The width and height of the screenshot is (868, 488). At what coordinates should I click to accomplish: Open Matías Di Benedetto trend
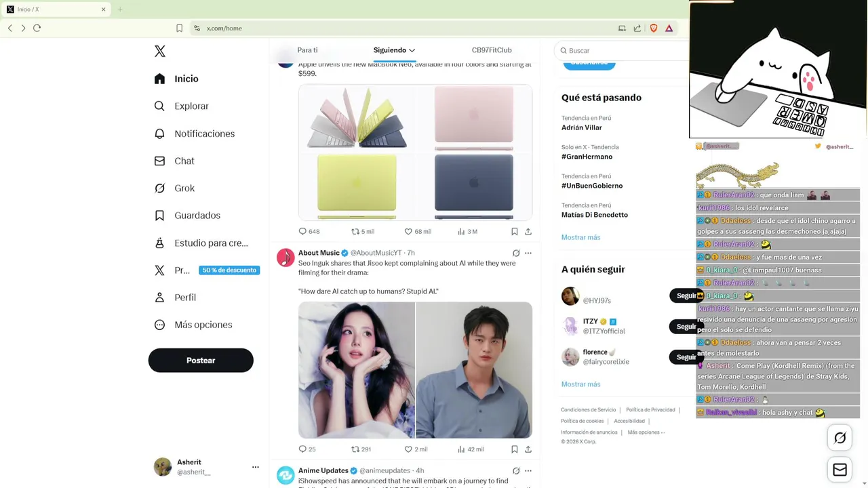click(x=595, y=215)
